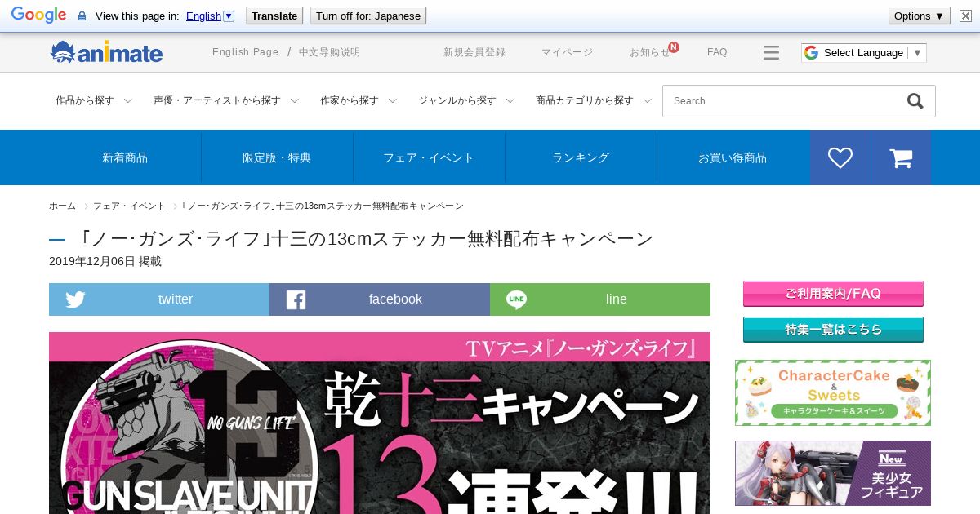Image resolution: width=980 pixels, height=514 pixels.
Task: Click the ホーム breadcrumb link
Action: [62, 206]
